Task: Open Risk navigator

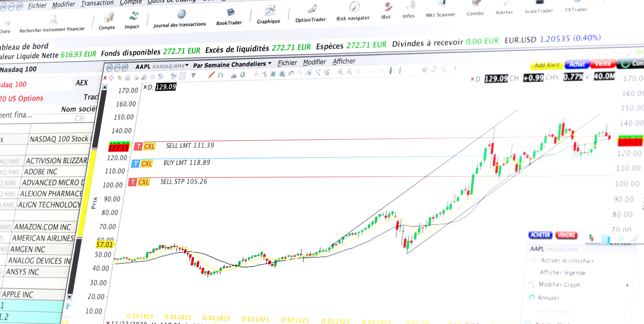Action: coord(353,12)
